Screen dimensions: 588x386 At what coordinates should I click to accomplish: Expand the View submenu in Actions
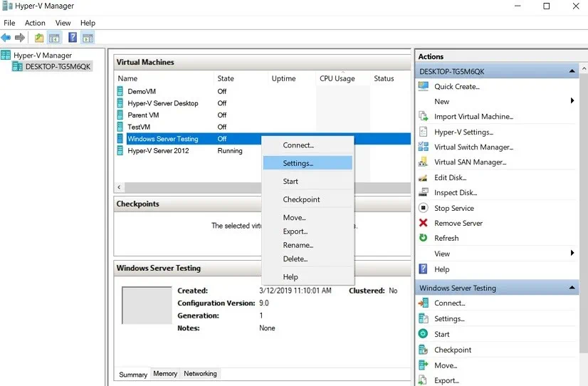tap(572, 254)
